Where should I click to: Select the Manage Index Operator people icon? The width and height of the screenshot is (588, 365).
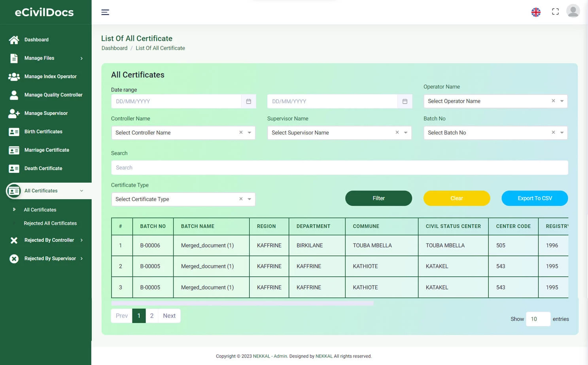click(14, 76)
